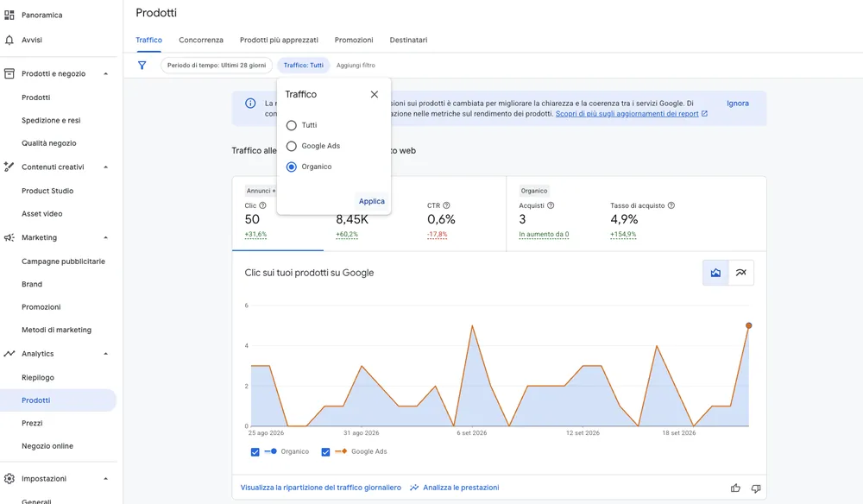Click Tasso di acquisto help icon

click(671, 205)
